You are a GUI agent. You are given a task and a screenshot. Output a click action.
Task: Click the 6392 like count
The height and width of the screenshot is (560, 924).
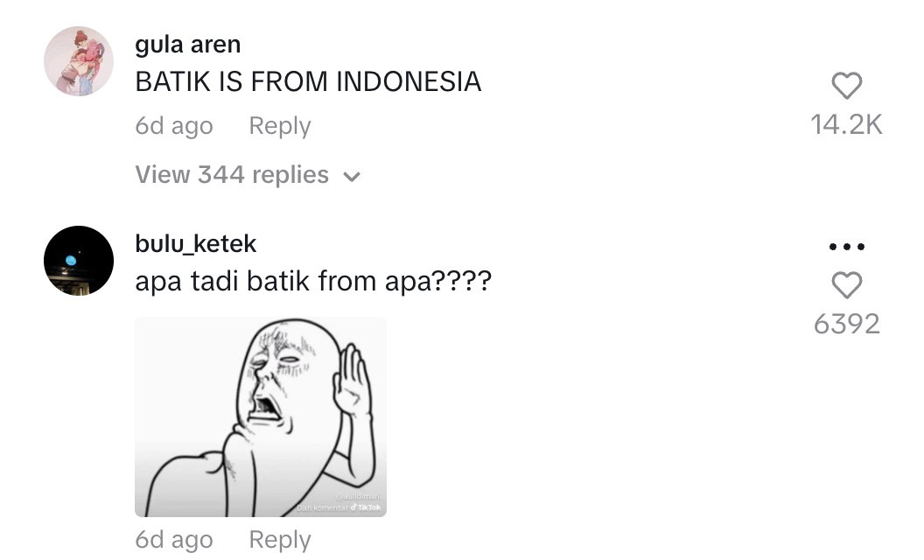click(x=847, y=324)
